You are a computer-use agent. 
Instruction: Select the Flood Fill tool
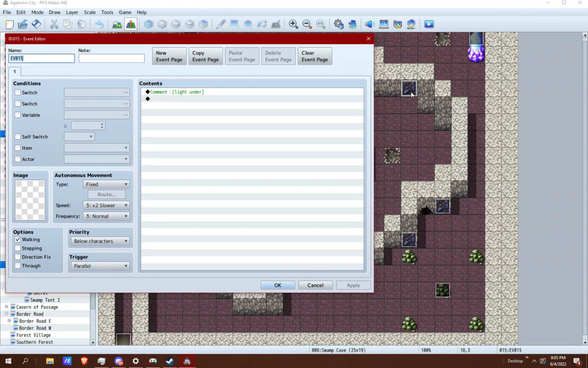[262, 24]
